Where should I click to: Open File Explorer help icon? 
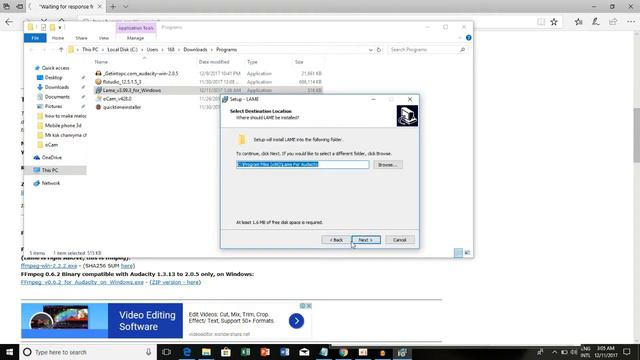point(469,38)
